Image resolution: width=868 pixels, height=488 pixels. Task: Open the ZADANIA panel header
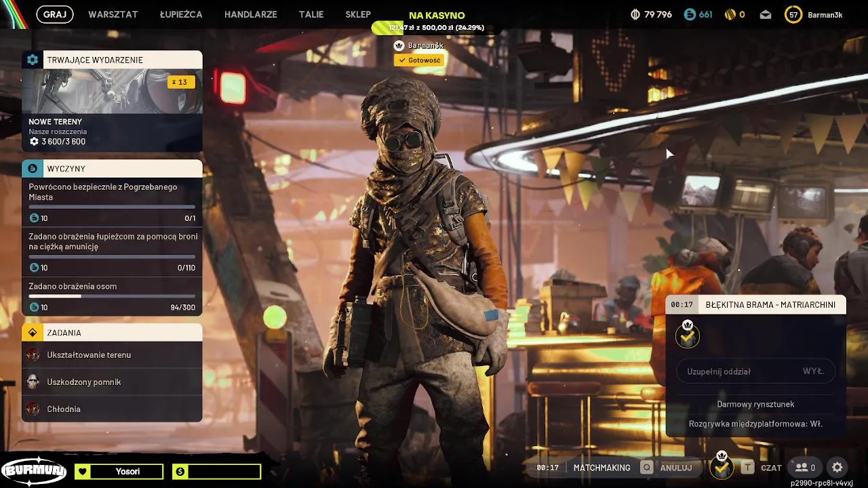pos(112,333)
